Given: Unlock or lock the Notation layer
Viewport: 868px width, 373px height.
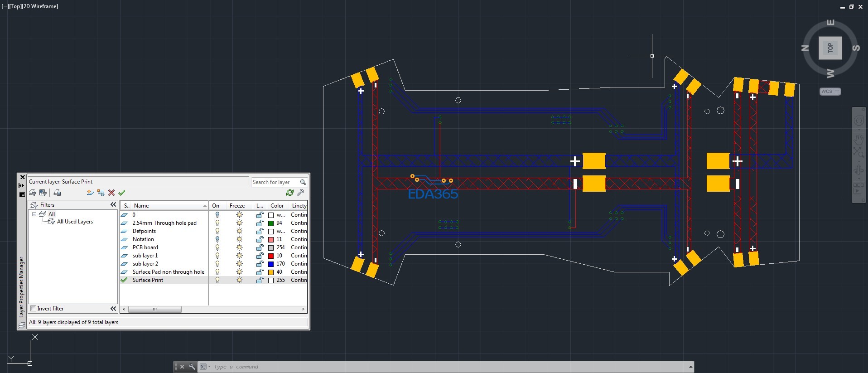Looking at the screenshot, I should [x=260, y=239].
